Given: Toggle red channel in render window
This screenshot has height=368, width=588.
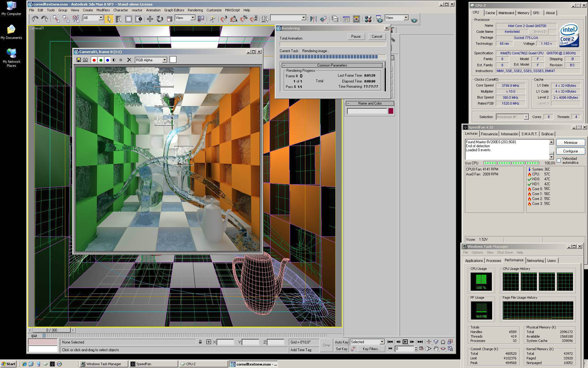Looking at the screenshot, I should tap(94, 60).
